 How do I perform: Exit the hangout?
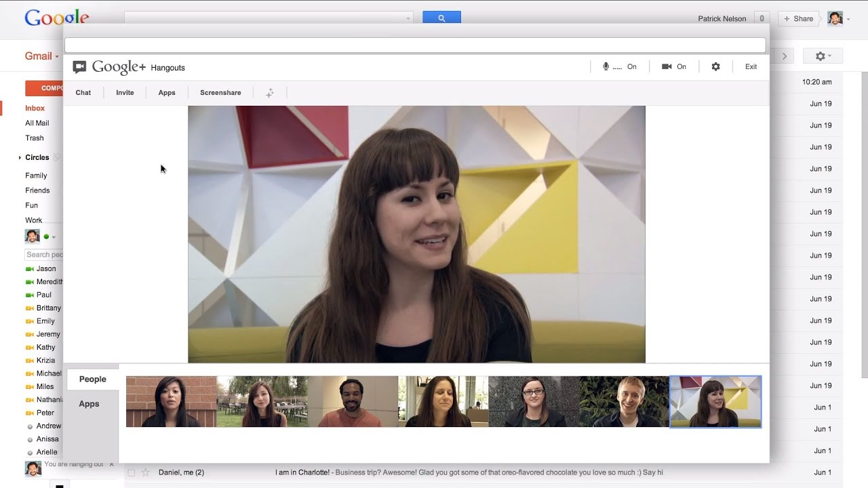click(751, 66)
